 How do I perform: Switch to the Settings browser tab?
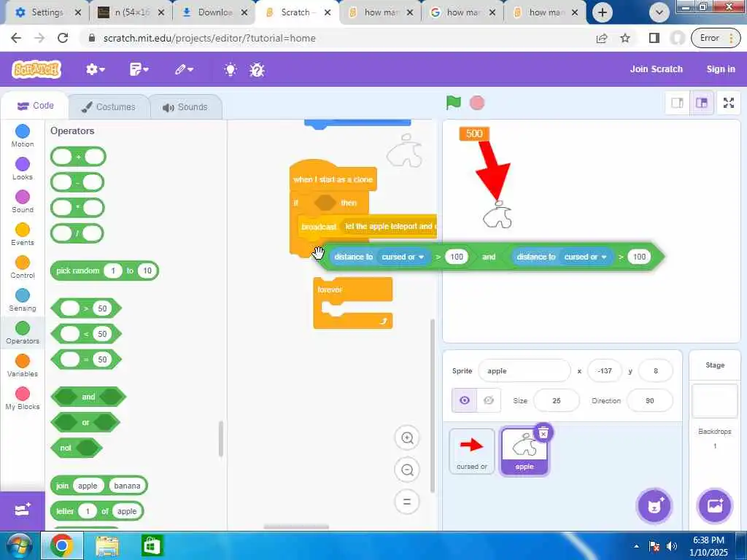pyautogui.click(x=46, y=12)
